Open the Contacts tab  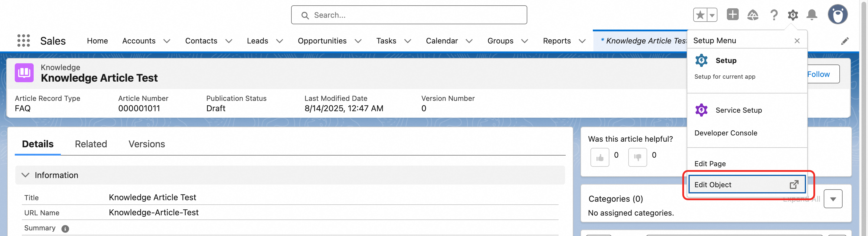point(201,41)
